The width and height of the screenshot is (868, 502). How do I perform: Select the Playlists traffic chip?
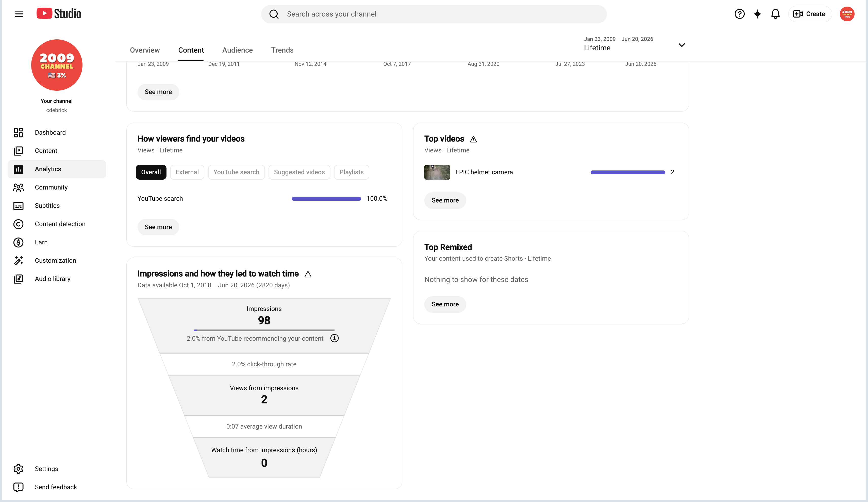[351, 172]
